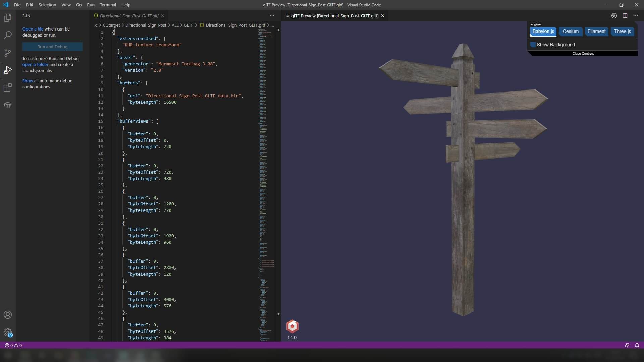
Task: Open the Extensions view icon
Action: pyautogui.click(x=7, y=88)
